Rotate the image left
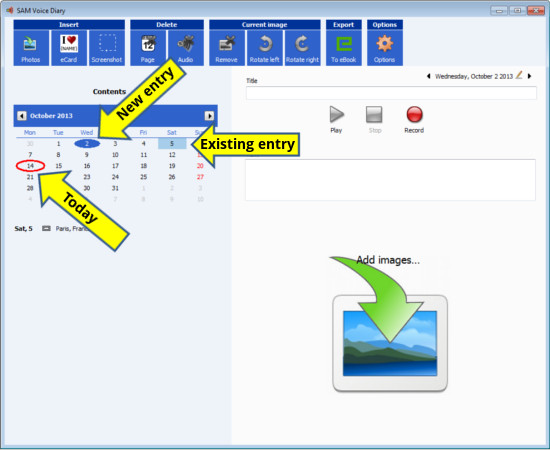 (x=264, y=48)
